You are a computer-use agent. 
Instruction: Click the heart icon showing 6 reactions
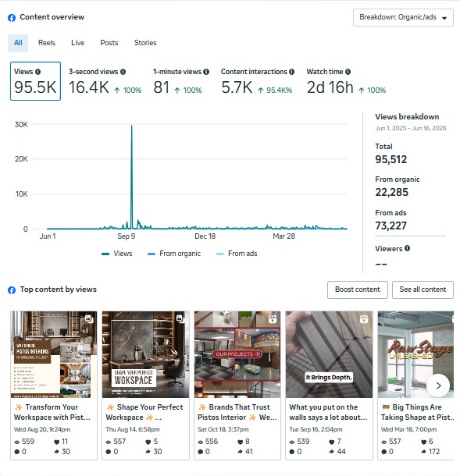coord(424,442)
